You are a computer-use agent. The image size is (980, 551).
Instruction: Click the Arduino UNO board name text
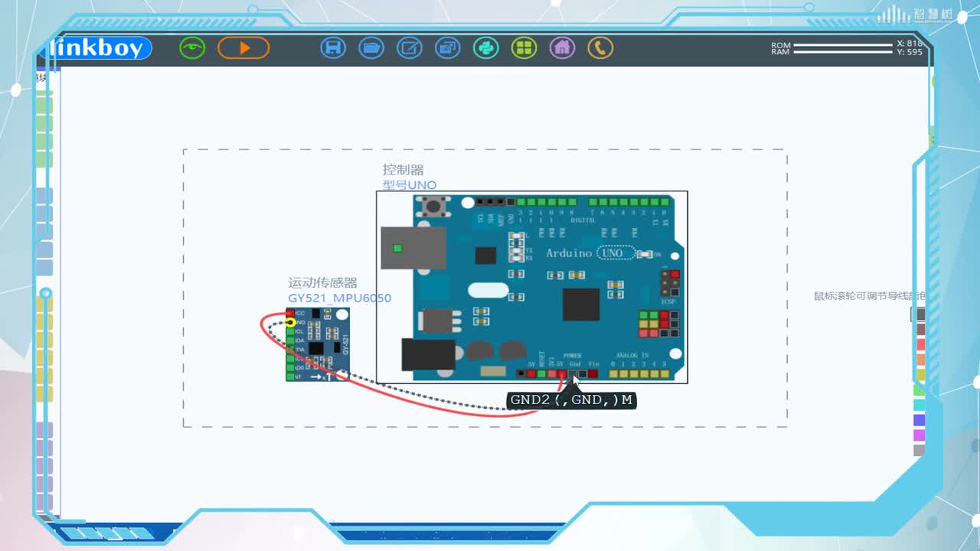590,253
